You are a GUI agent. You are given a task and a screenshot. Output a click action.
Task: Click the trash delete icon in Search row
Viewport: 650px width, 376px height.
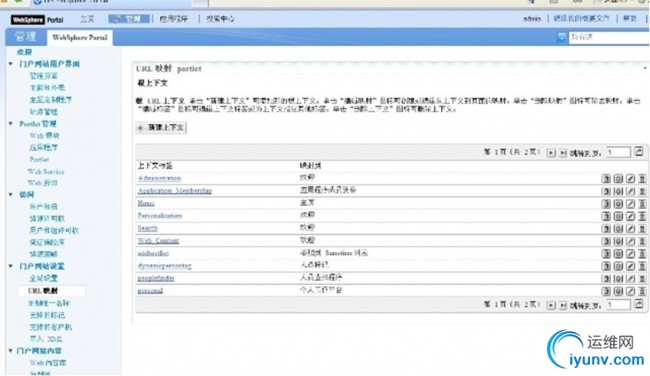point(642,228)
